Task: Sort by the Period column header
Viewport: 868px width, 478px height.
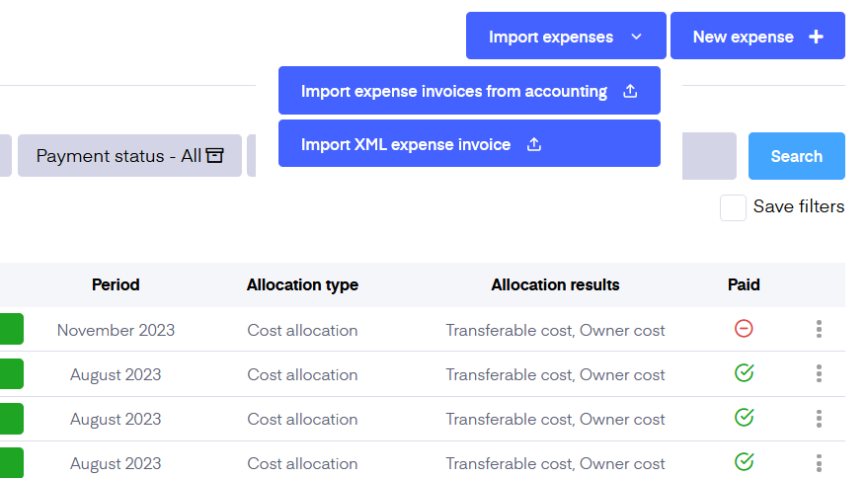Action: point(116,284)
